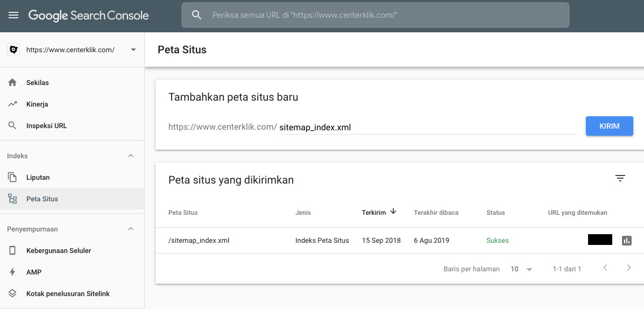Open Kebergunaan Seluler report
The image size is (644, 309).
pos(72,251)
